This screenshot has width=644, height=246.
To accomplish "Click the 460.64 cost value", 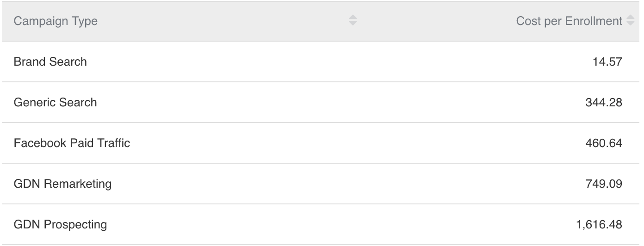I will pyautogui.click(x=604, y=143).
